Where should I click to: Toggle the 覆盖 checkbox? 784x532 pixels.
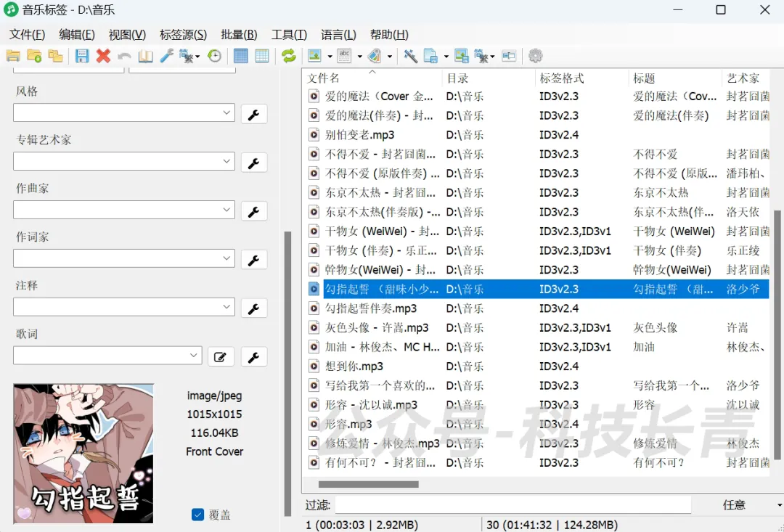[x=197, y=515]
